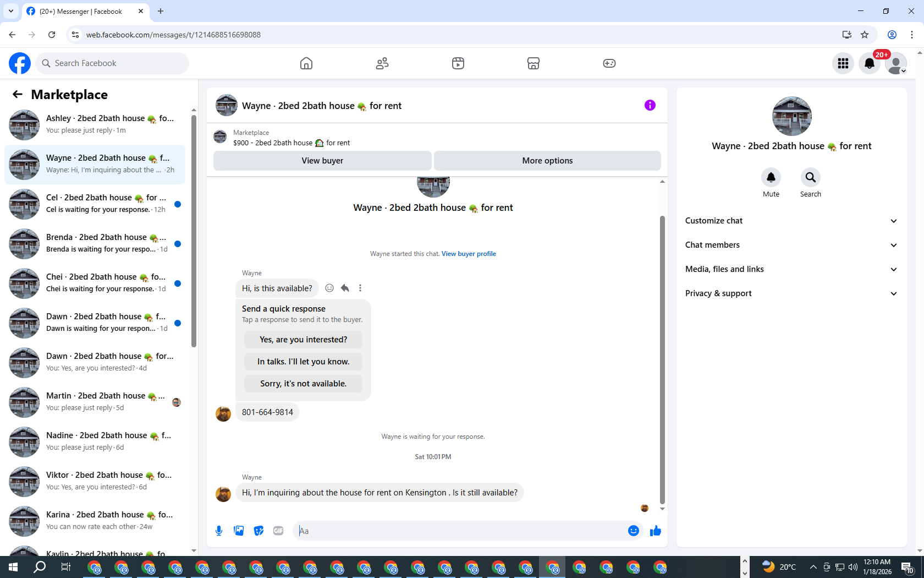The image size is (924, 578).
Task: Open the Facebook menu grid icon
Action: (x=843, y=63)
